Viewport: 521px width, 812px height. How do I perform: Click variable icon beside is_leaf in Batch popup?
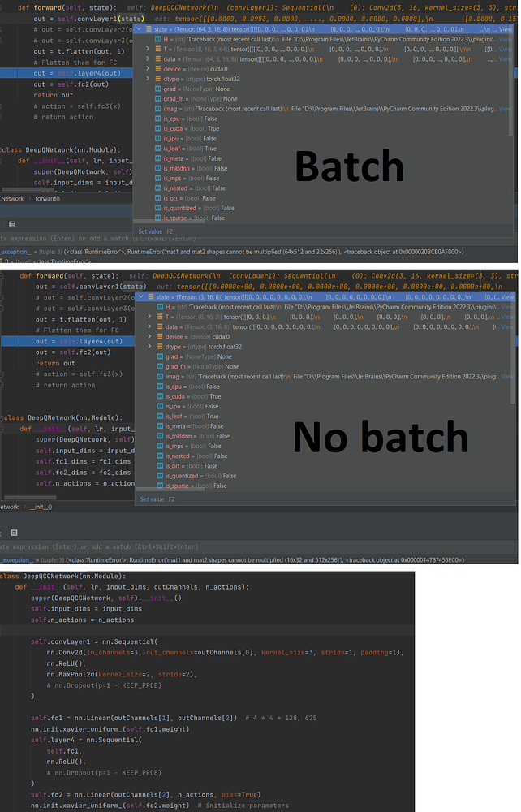coord(157,149)
